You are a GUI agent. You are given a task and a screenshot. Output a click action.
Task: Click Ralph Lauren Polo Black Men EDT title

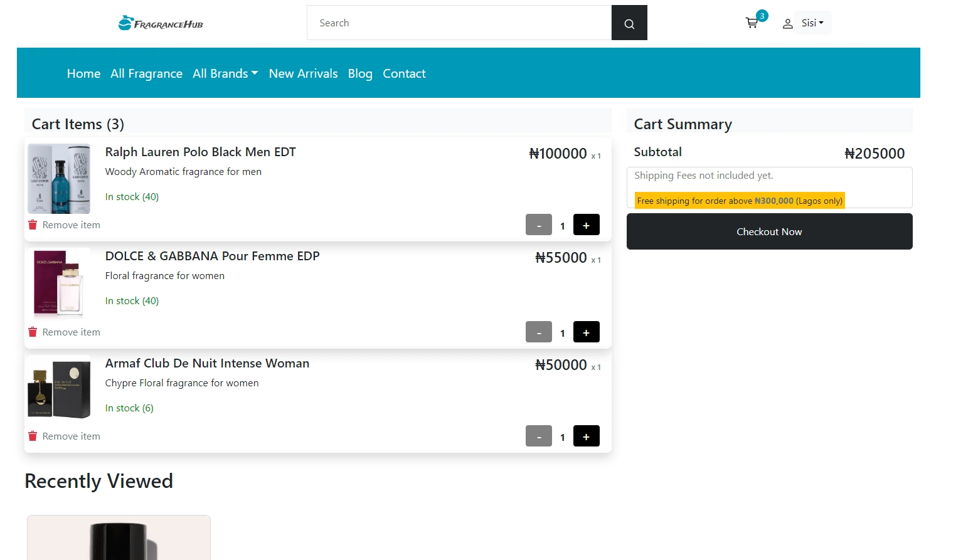[x=200, y=152]
